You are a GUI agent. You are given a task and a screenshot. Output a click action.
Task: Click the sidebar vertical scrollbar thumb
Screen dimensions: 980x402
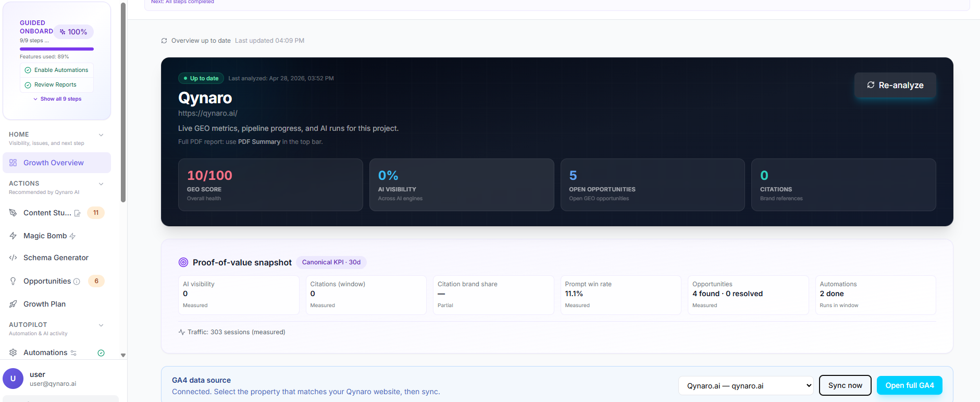click(x=123, y=102)
